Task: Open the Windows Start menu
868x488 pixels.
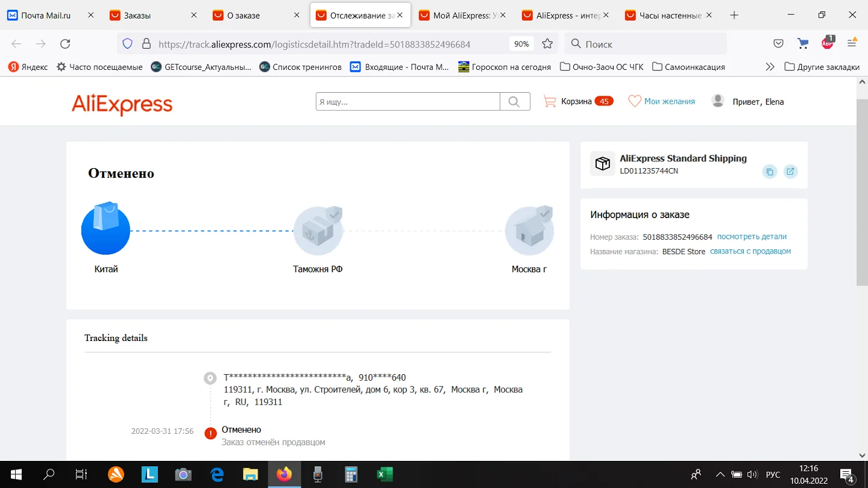Action: [16, 474]
